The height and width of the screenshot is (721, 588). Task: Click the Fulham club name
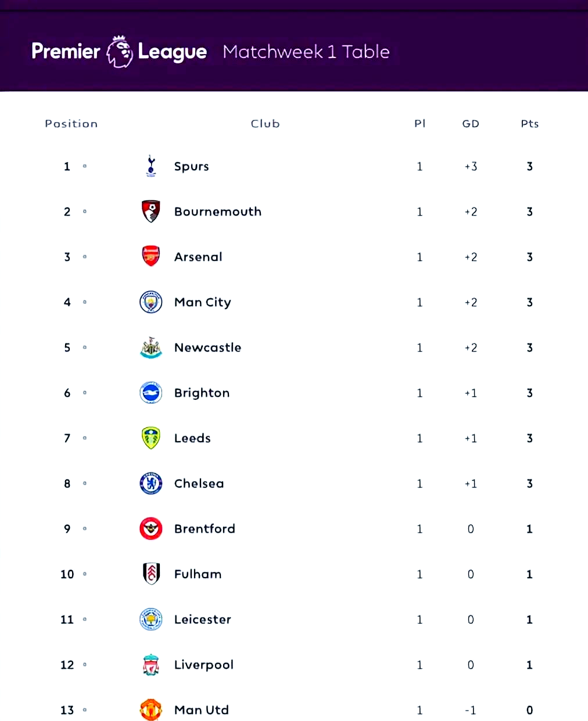click(x=198, y=574)
